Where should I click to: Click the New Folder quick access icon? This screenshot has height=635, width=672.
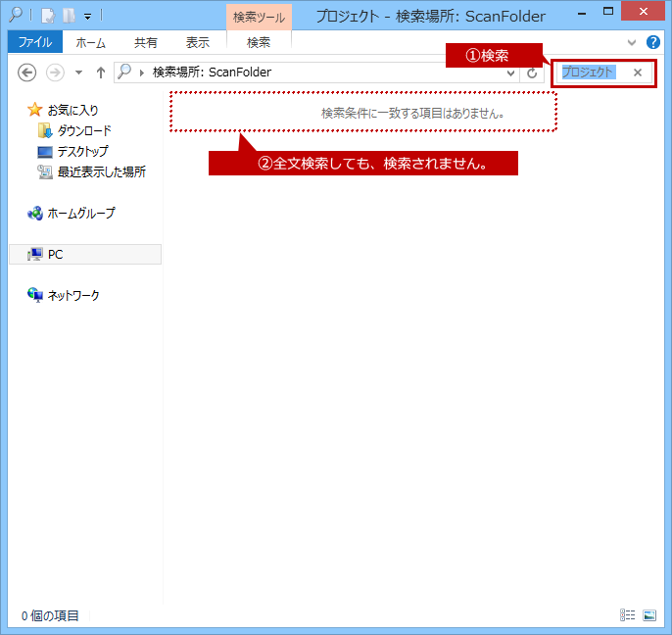pos(69,16)
